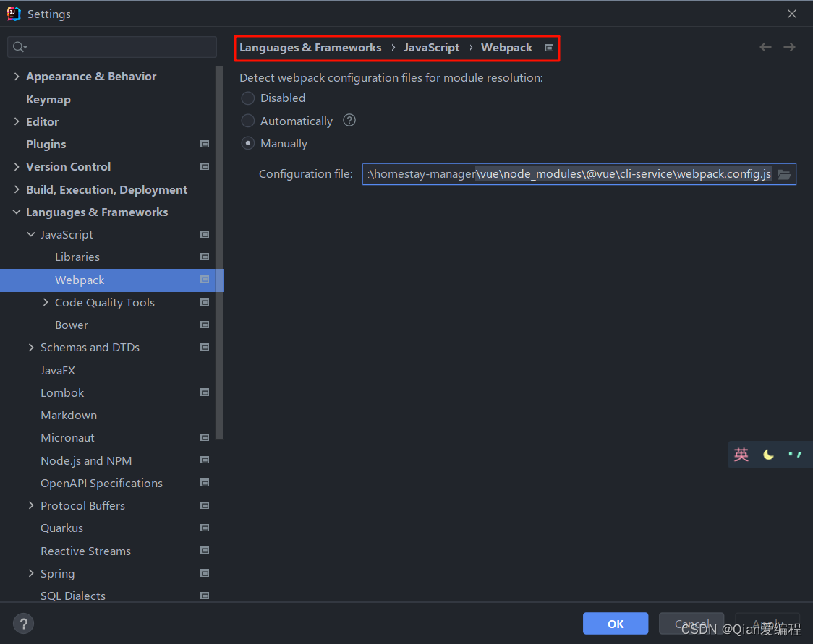Click the project icon on the Bower row

(205, 325)
